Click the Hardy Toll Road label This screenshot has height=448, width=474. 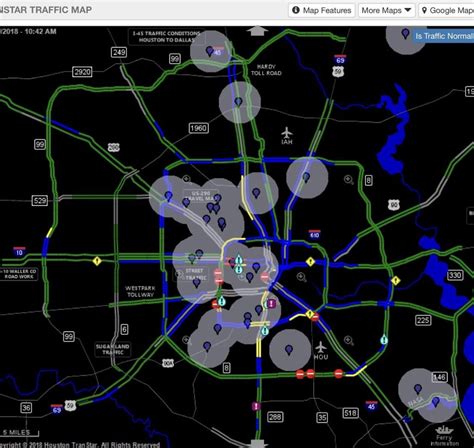pyautogui.click(x=266, y=70)
